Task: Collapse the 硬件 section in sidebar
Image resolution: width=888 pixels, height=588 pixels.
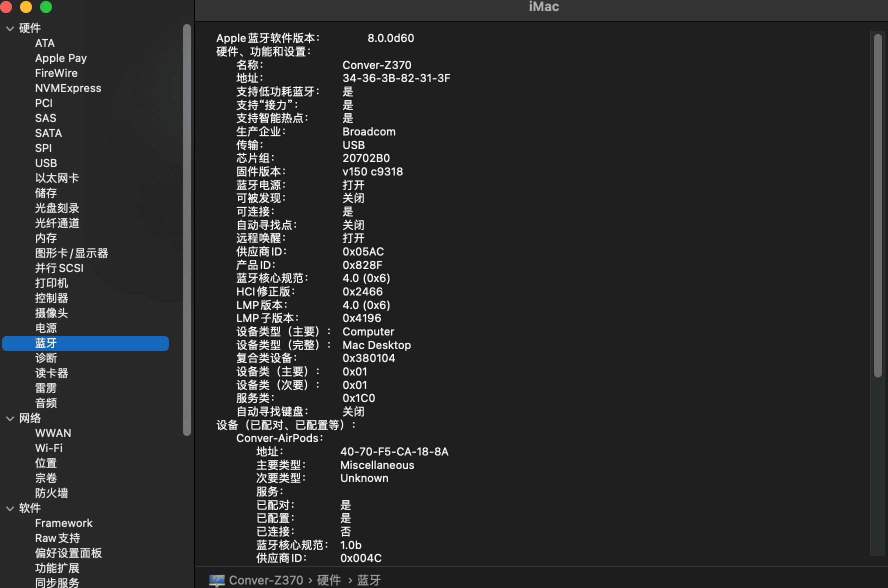Action: pyautogui.click(x=10, y=28)
